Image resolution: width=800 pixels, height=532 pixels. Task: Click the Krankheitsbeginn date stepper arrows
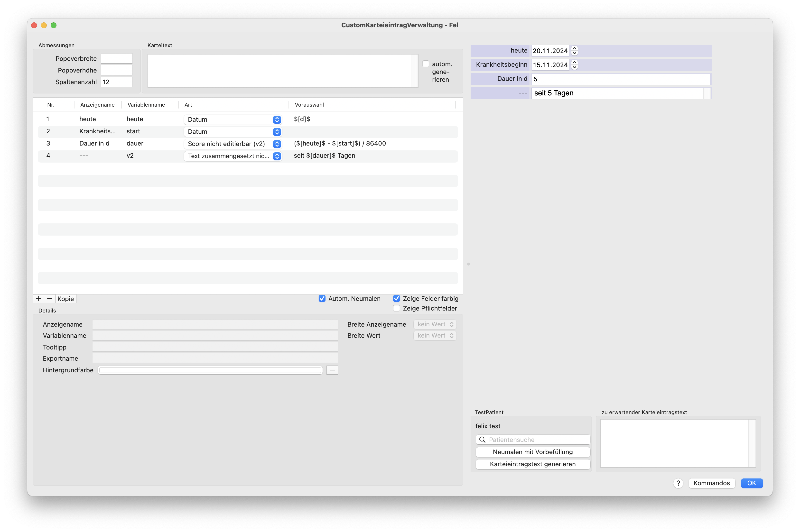click(x=574, y=65)
